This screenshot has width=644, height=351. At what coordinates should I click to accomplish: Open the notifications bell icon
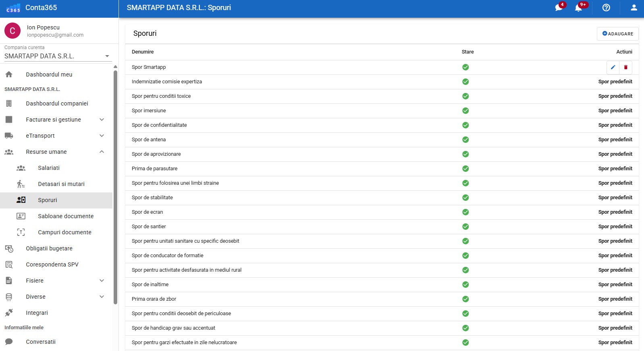click(579, 8)
